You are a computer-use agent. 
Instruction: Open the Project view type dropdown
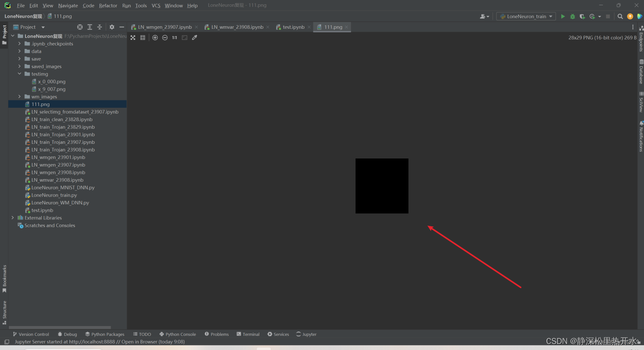[x=43, y=27]
